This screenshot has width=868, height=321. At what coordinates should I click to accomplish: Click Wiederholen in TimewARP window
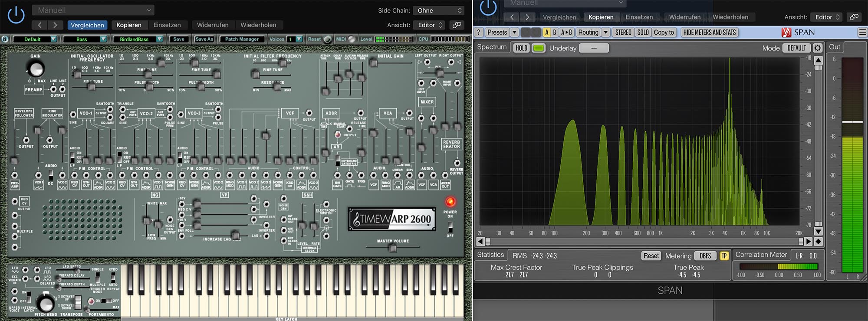click(258, 25)
